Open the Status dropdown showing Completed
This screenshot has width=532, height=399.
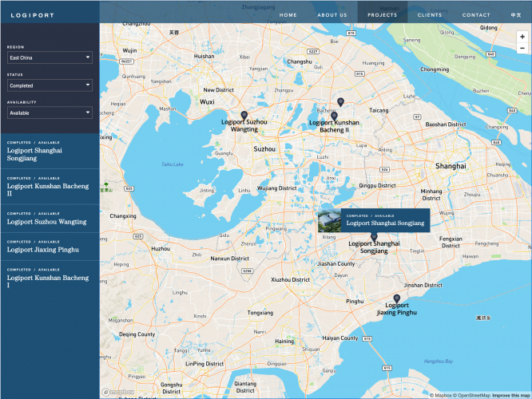tap(50, 85)
